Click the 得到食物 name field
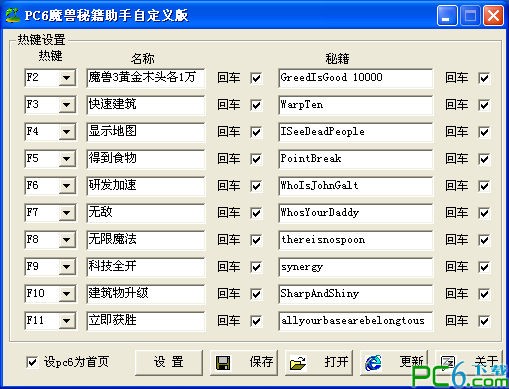The width and height of the screenshot is (509, 389). (x=146, y=159)
